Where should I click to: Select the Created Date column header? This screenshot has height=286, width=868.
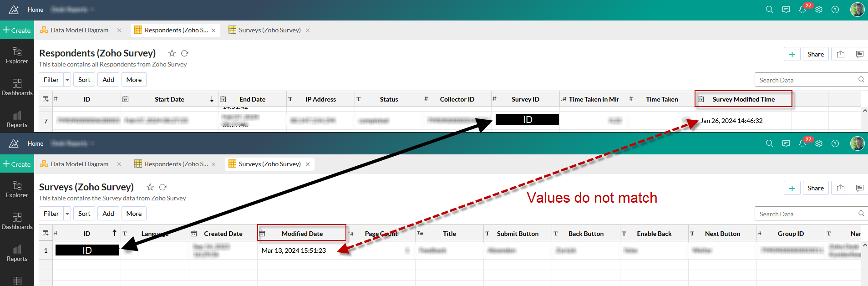click(x=223, y=233)
